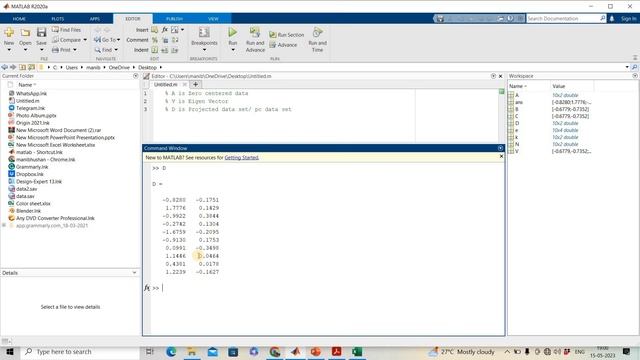Image resolution: width=640 pixels, height=360 pixels.
Task: Click OneDrive in the folder path
Action: (x=119, y=67)
